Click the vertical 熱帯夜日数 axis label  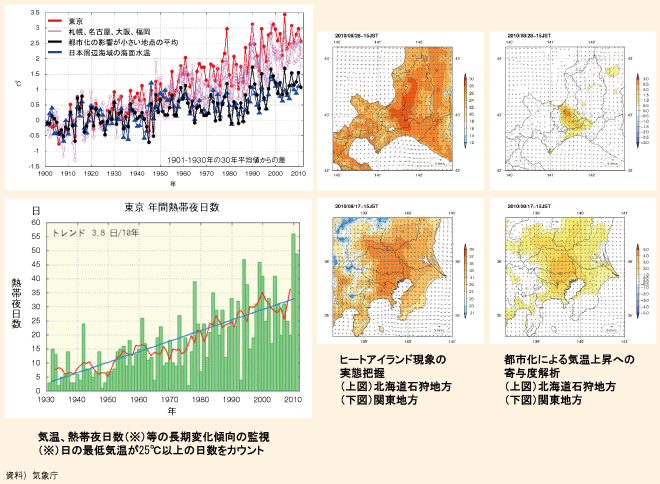(x=16, y=303)
